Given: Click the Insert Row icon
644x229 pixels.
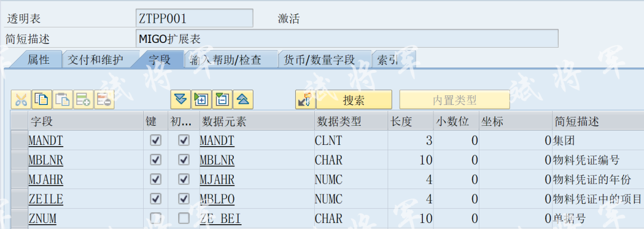Looking at the screenshot, I should [x=83, y=100].
